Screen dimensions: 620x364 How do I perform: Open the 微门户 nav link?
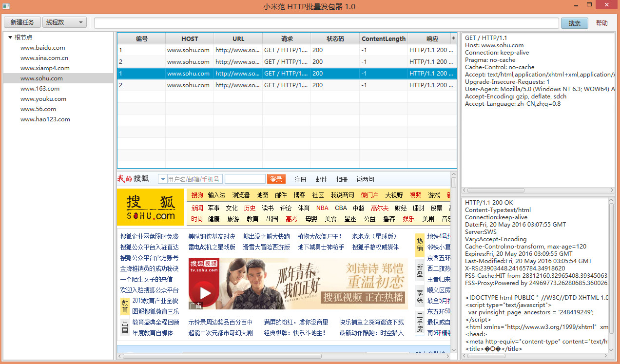tap(369, 195)
